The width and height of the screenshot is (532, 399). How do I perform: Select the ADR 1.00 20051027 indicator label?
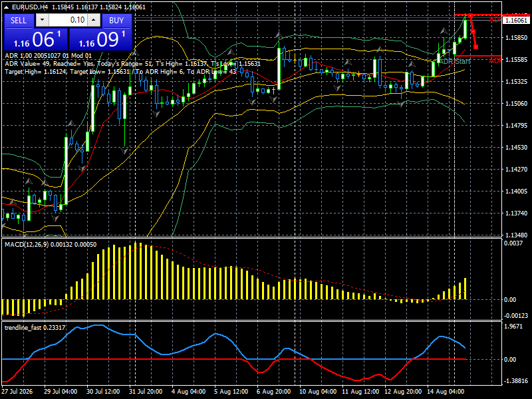click(48, 56)
